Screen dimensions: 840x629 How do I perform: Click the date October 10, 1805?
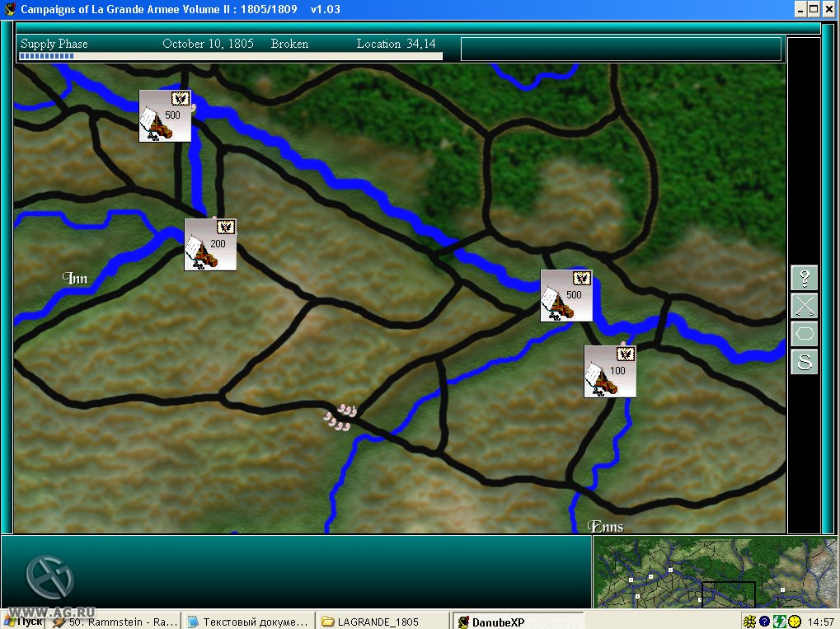[208, 44]
